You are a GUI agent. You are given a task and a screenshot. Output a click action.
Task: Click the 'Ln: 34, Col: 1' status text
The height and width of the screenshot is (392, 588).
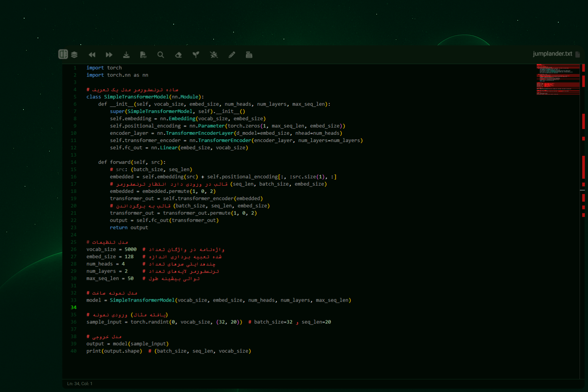coord(80,384)
